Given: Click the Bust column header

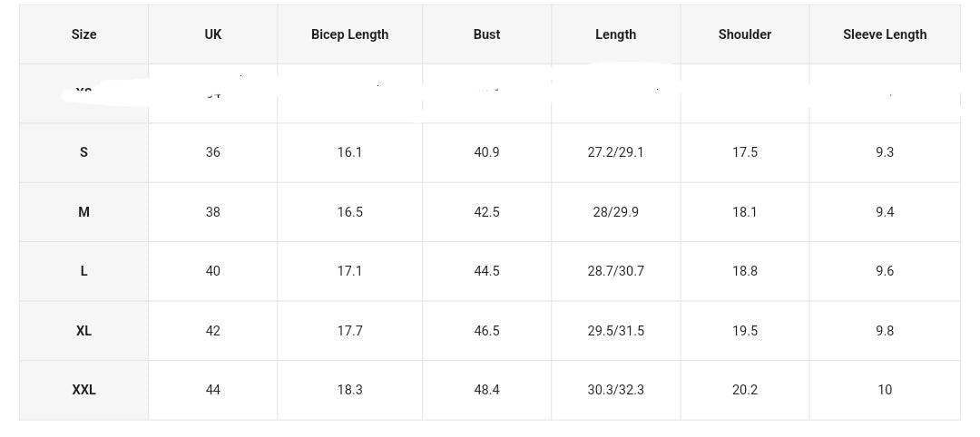Looking at the screenshot, I should tap(486, 34).
